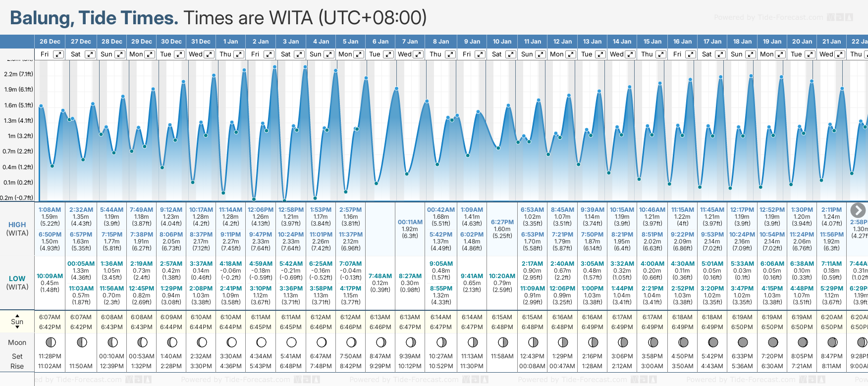Viewport: 868px width, 386px height.
Task: Expand the Tue 13 Jan day view
Action: pyautogui.click(x=600, y=54)
